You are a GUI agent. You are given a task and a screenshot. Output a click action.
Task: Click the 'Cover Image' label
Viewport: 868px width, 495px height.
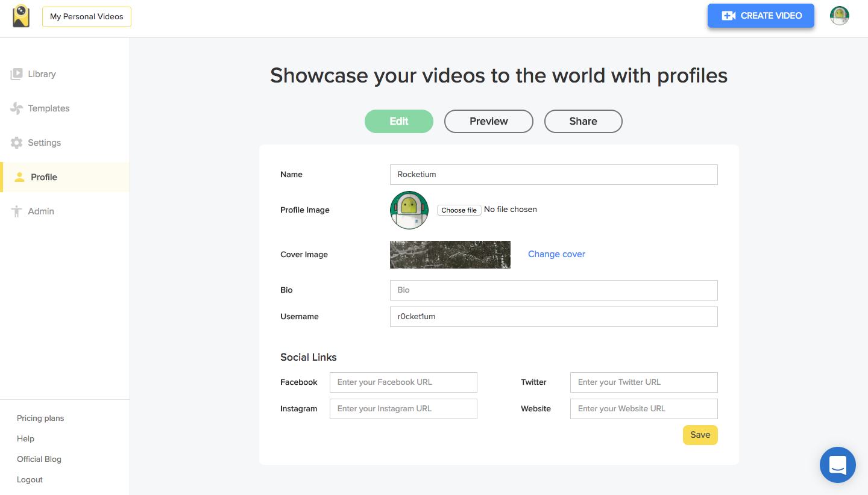304,255
